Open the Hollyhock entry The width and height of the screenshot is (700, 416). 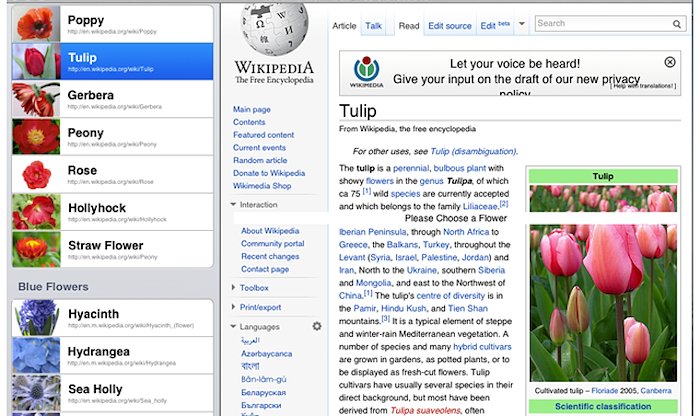(x=112, y=212)
